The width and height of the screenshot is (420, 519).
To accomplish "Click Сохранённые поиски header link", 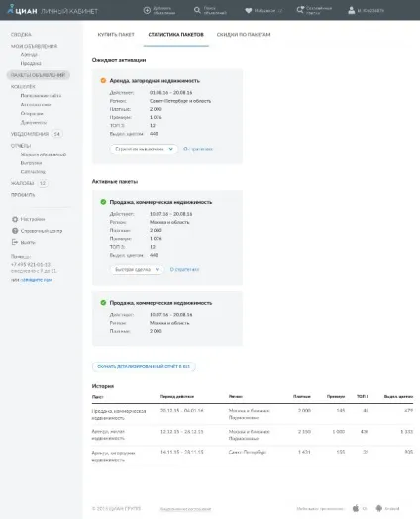I will [x=319, y=10].
